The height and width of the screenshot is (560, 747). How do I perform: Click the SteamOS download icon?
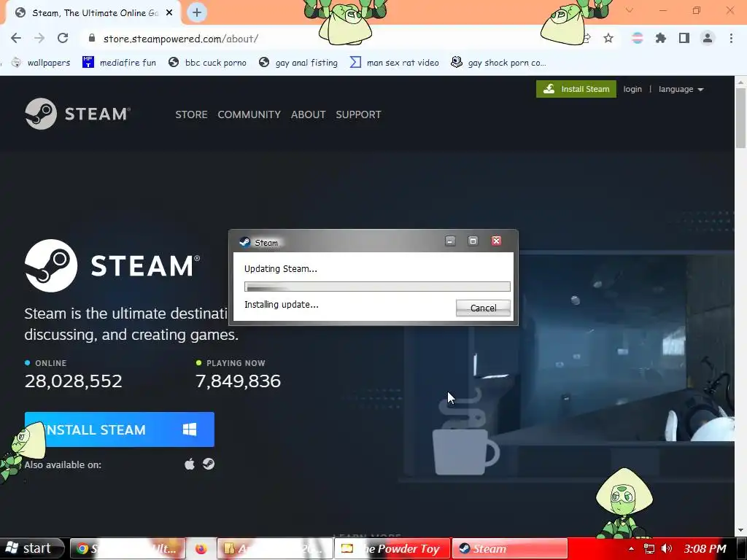pyautogui.click(x=208, y=464)
